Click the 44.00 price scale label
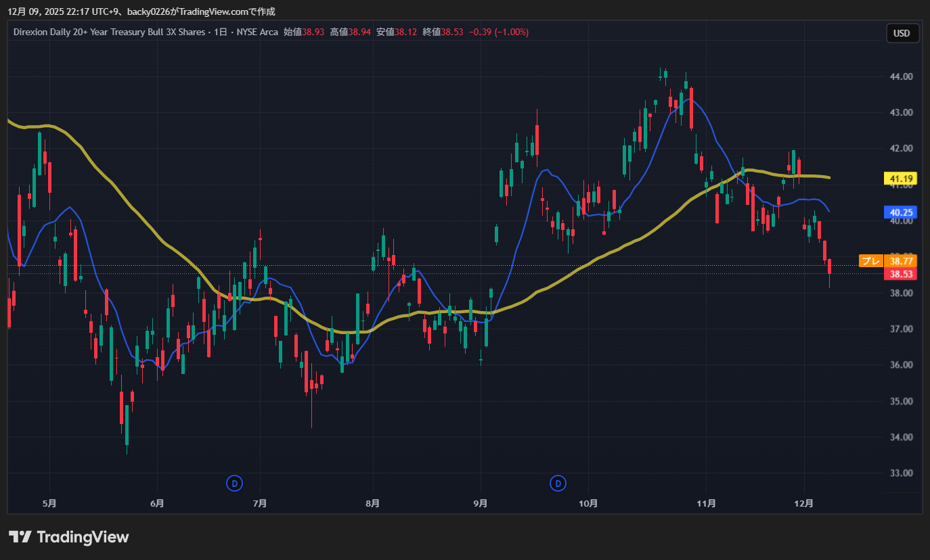Image resolution: width=930 pixels, height=560 pixels. [x=902, y=76]
